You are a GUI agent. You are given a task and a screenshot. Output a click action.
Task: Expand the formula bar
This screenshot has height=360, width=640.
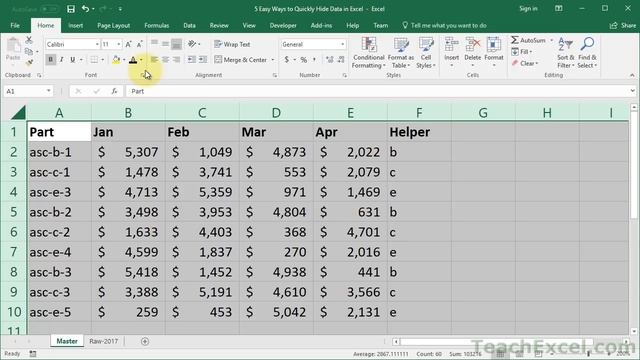(632, 91)
